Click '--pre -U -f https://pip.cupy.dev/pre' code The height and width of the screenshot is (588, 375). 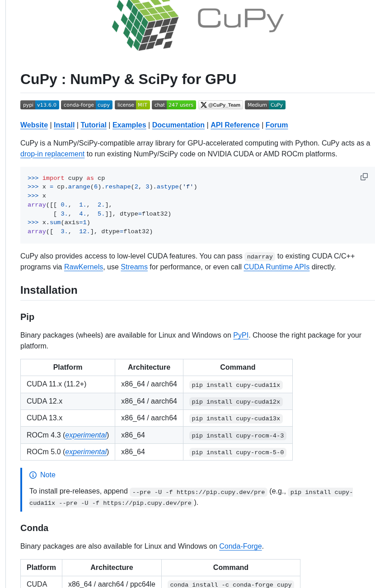(x=198, y=492)
